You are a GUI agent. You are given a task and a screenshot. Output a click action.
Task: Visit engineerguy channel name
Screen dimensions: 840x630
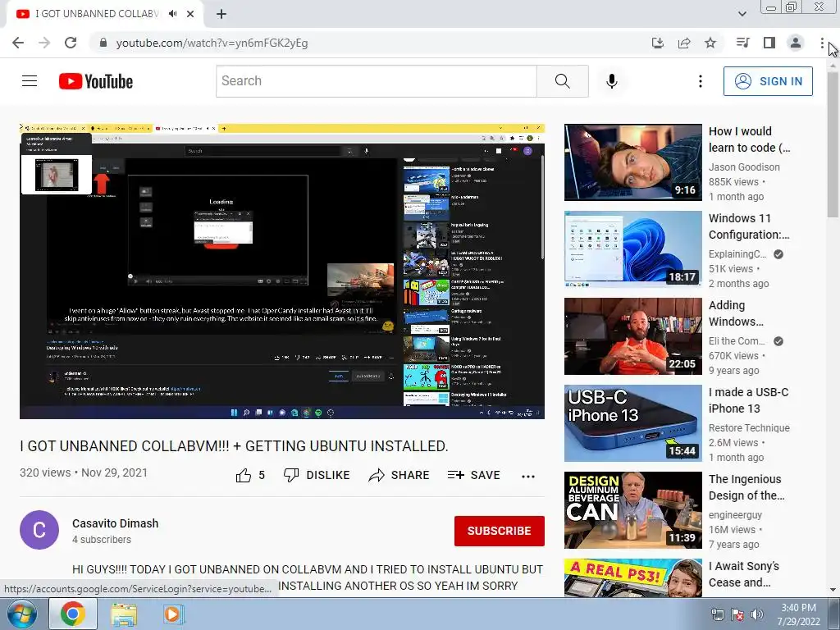pos(735,515)
